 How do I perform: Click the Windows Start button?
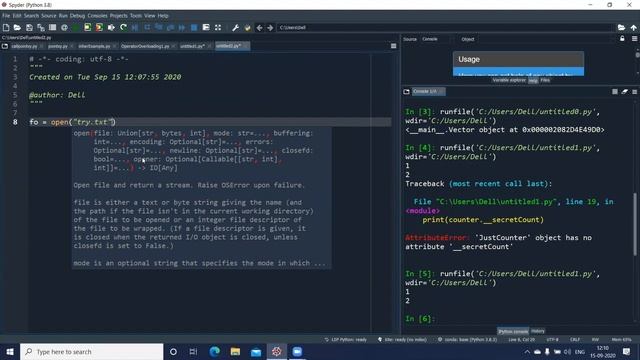point(10,351)
